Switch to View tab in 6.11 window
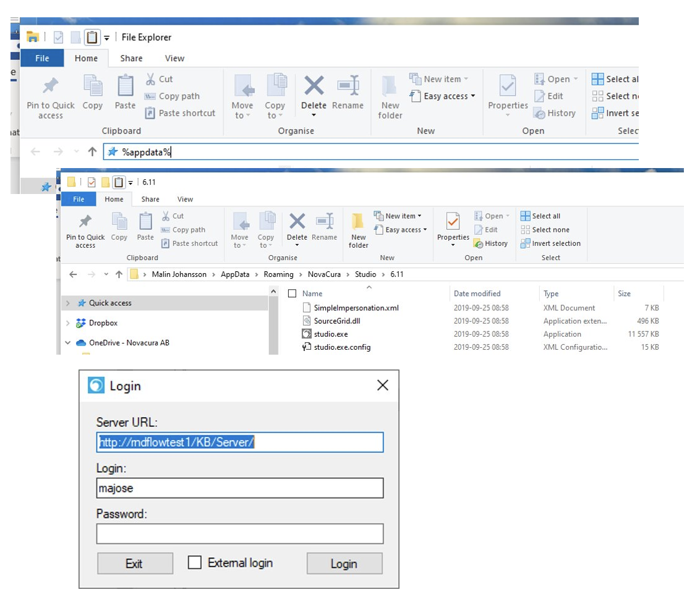 186,199
